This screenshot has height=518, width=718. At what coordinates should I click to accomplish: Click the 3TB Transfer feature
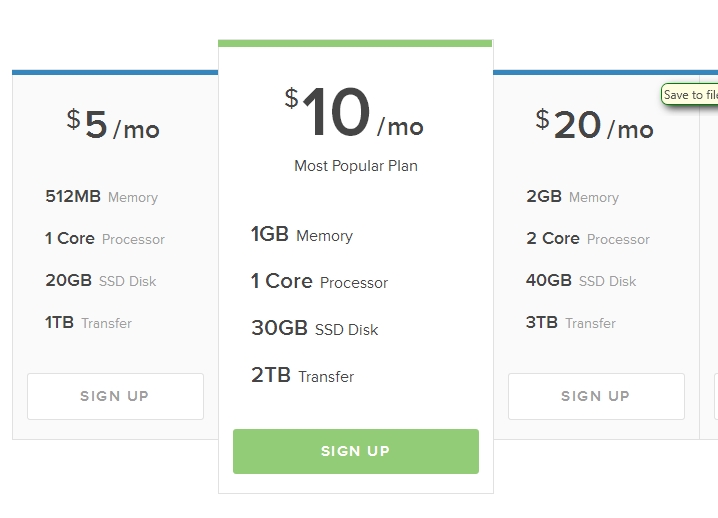point(571,323)
